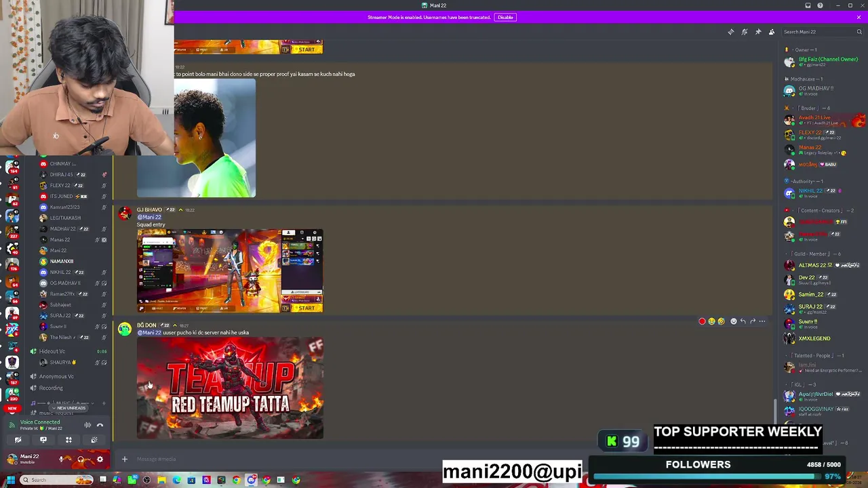
Task: Open OBS Studio from the taskbar
Action: pyautogui.click(x=146, y=480)
